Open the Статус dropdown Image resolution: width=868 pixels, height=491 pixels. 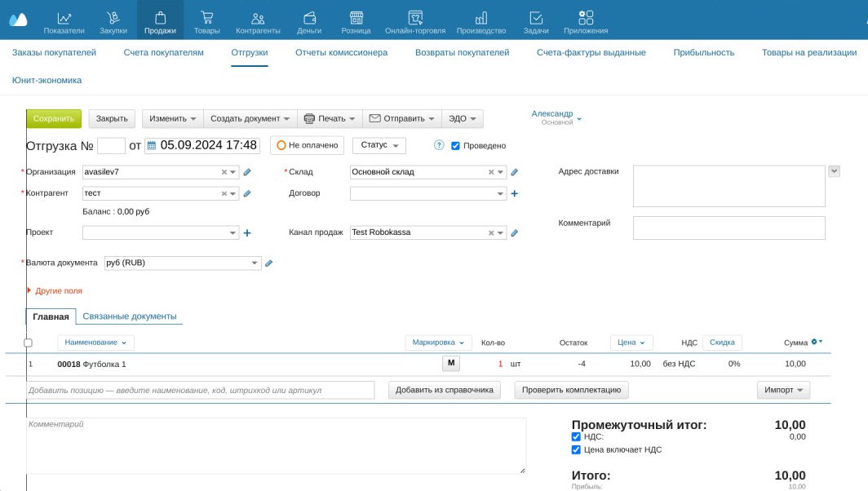click(x=379, y=145)
